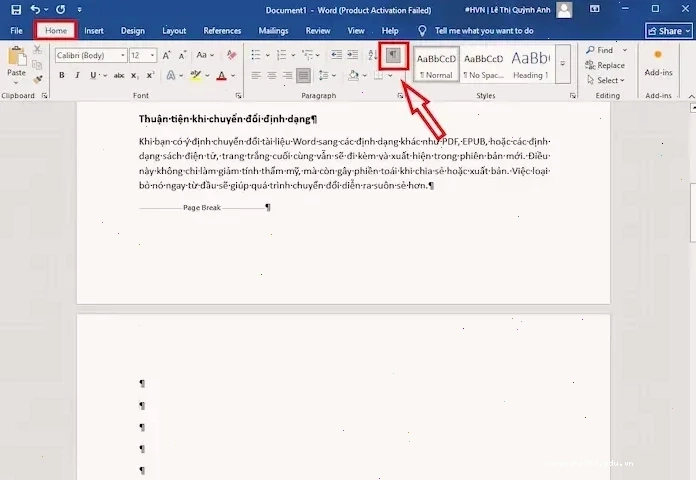Open Customize Quick Access Toolbar arrow
This screenshot has height=480, width=696.
[x=79, y=9]
